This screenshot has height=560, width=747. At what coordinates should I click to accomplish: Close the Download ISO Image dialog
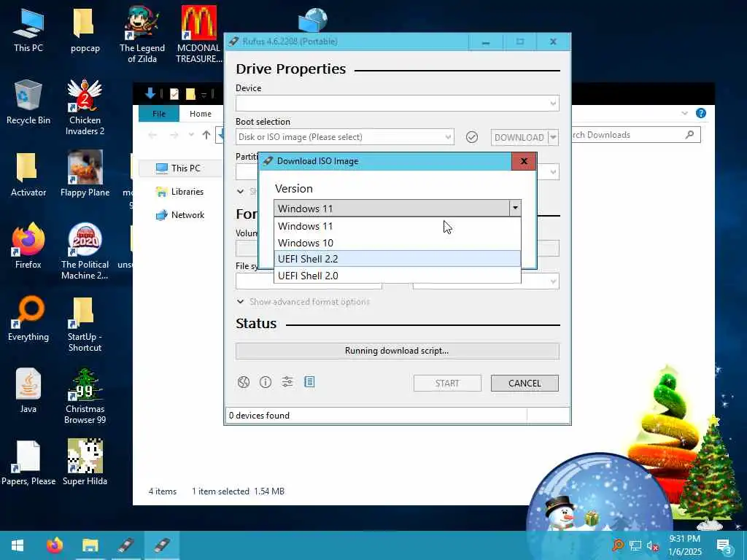click(524, 161)
